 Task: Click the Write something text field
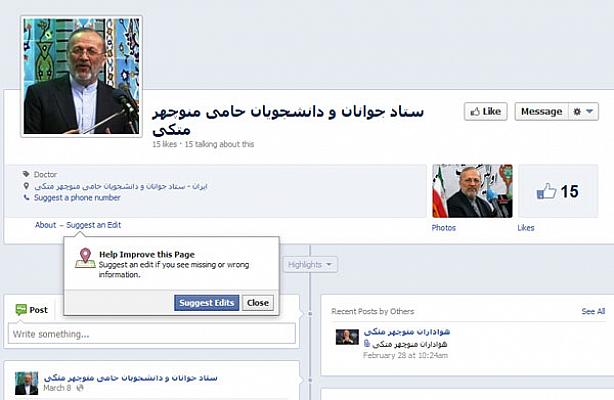coord(152,334)
